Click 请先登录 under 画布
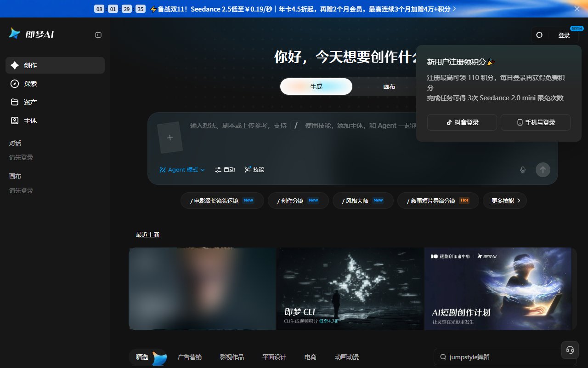This screenshot has width=588, height=368. click(21, 190)
